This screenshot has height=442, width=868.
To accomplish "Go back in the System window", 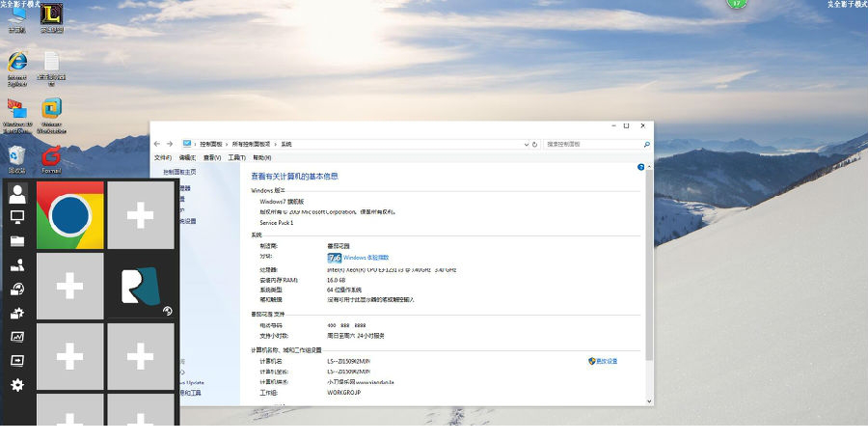I will point(157,144).
